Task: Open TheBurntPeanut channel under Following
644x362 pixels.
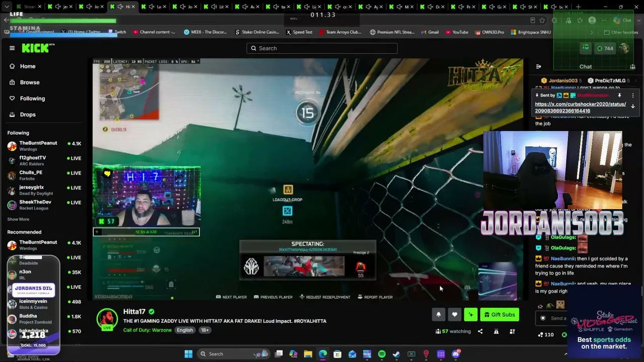Action: coord(44,146)
